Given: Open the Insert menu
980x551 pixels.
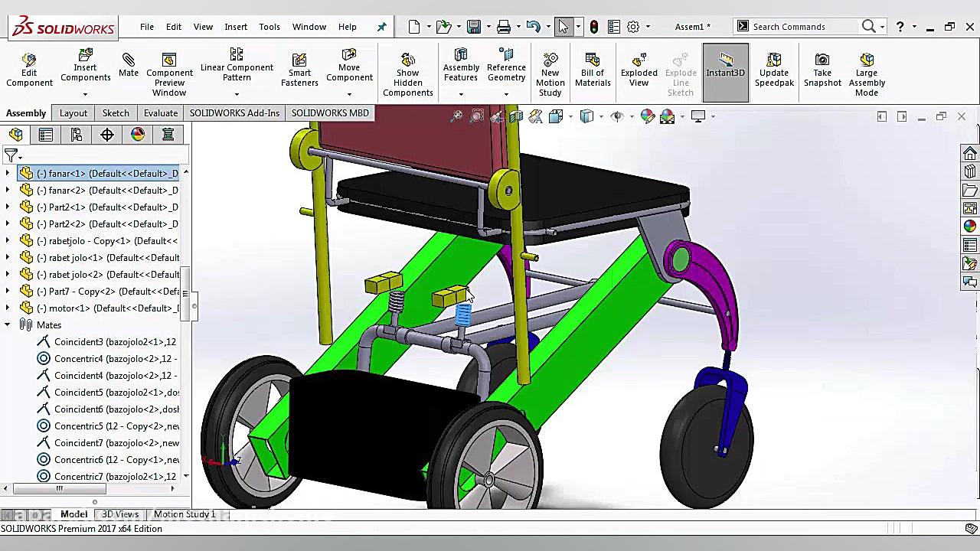Looking at the screenshot, I should (236, 27).
